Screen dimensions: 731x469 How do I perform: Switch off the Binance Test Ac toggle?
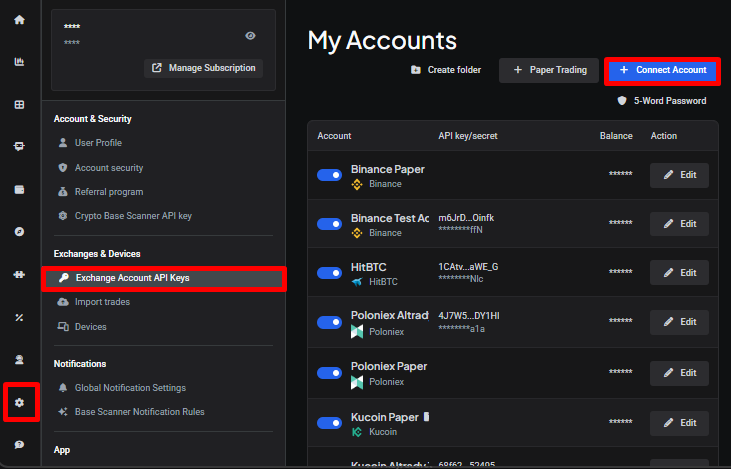330,224
